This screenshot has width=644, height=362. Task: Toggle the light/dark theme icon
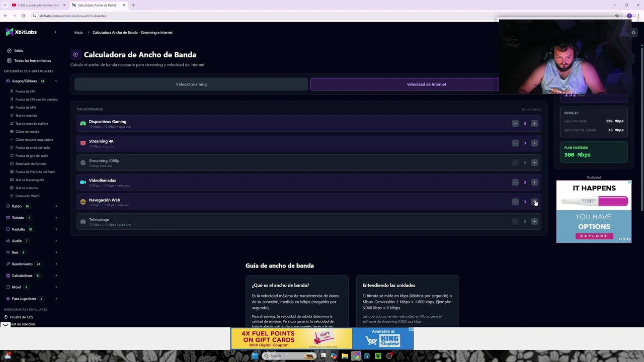pyautogui.click(x=633, y=32)
